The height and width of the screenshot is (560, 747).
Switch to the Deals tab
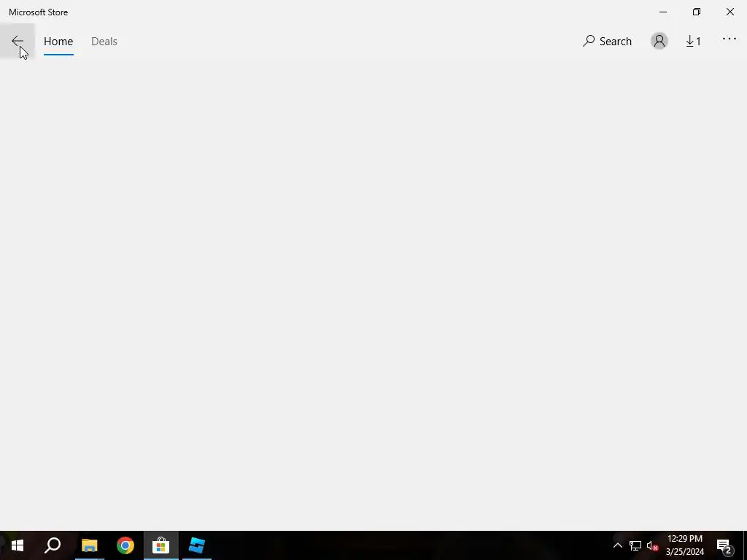click(x=104, y=42)
